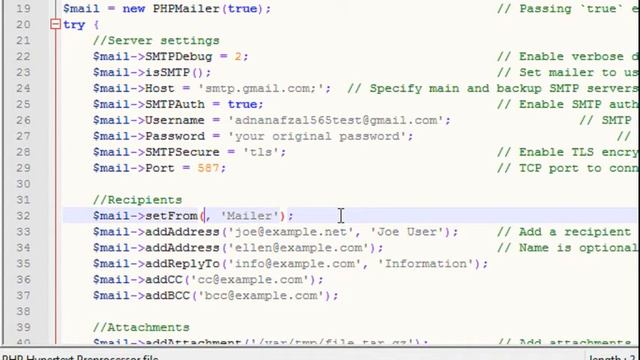Click the 'Name is optional' comment
Viewport: 640px width, 360px height.
[567, 248]
